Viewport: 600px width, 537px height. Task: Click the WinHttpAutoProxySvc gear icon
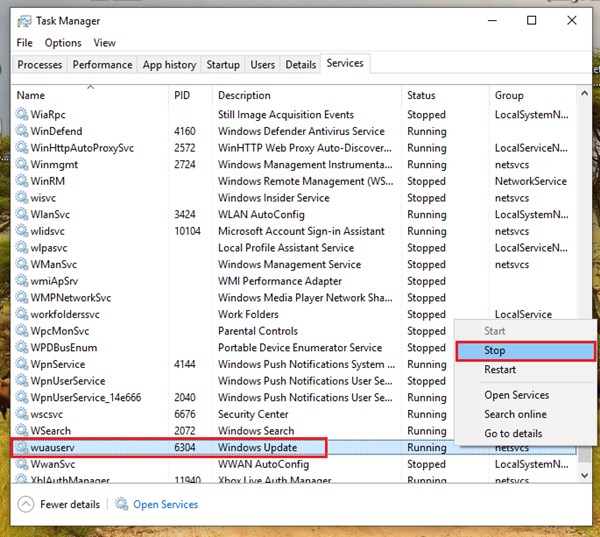coord(22,147)
